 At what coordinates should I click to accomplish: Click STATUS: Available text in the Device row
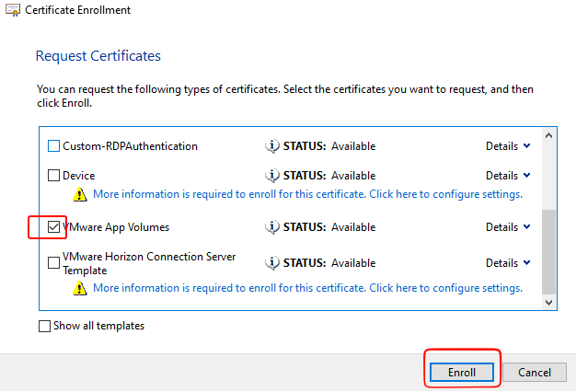[329, 176]
